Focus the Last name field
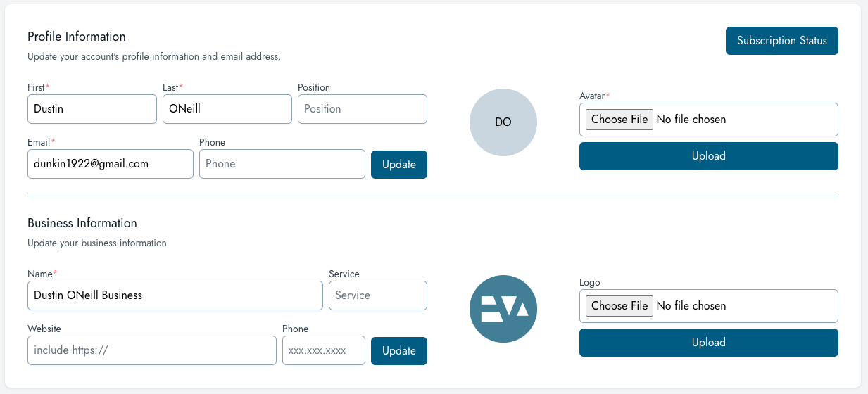Viewport: 868px width, 394px height. [x=227, y=109]
